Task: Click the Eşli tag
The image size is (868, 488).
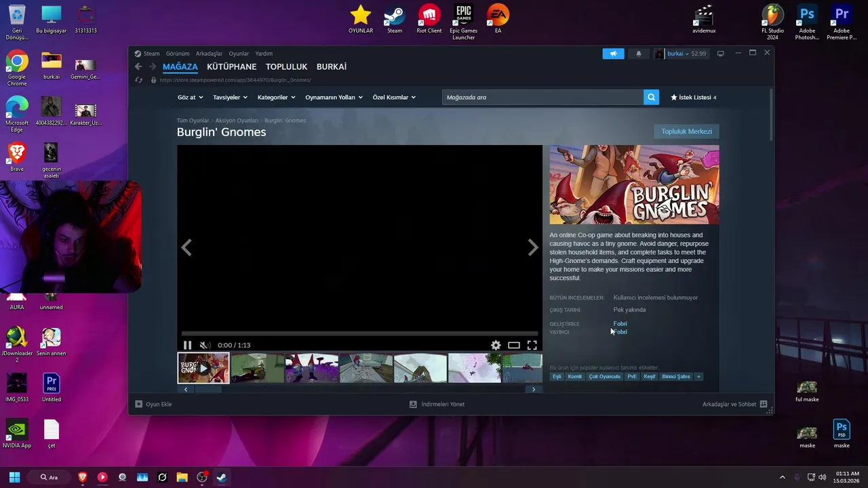Action: tap(557, 376)
